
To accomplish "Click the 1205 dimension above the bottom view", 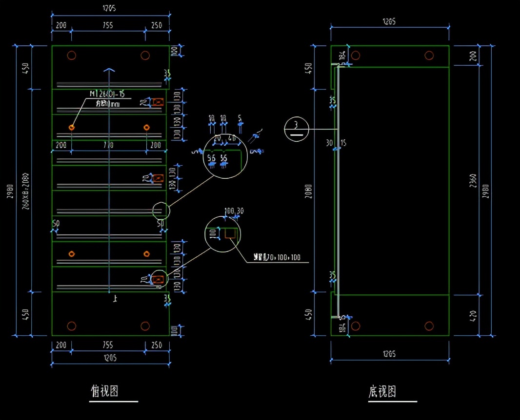I will pyautogui.click(x=389, y=21).
